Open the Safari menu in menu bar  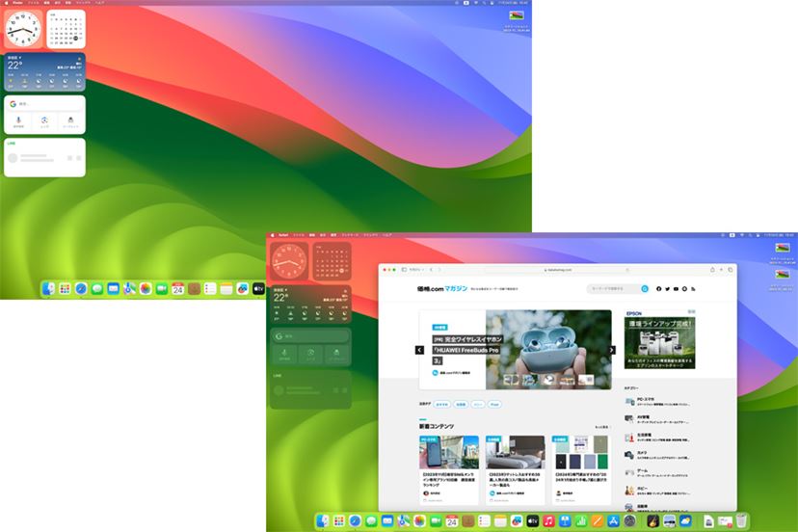[x=285, y=234]
